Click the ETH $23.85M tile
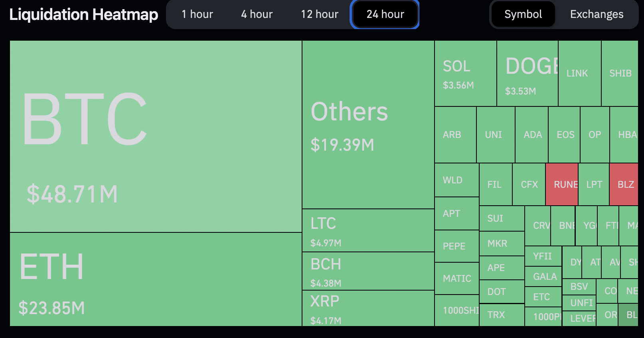This screenshot has width=644, height=338. pos(156,279)
